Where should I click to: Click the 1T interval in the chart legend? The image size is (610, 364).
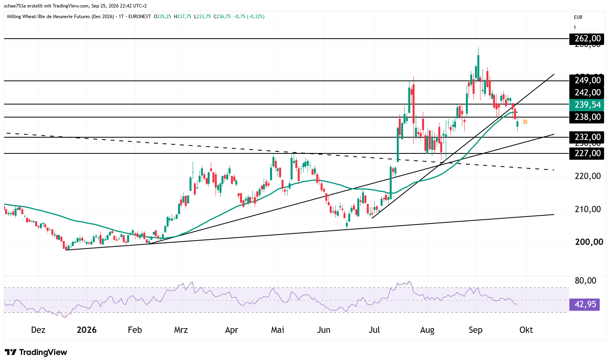coord(122,17)
